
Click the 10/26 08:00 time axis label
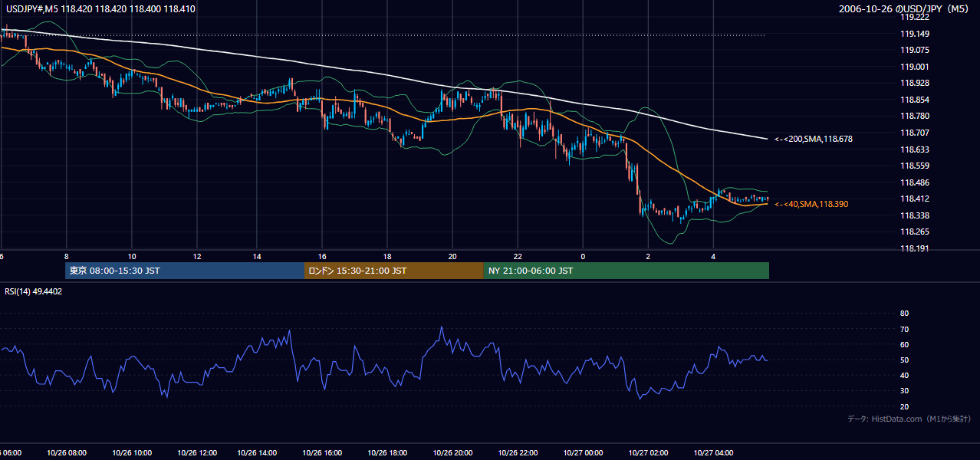click(67, 453)
